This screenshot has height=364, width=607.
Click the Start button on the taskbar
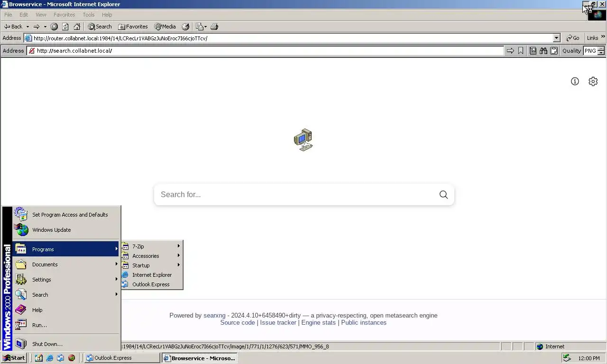14,358
